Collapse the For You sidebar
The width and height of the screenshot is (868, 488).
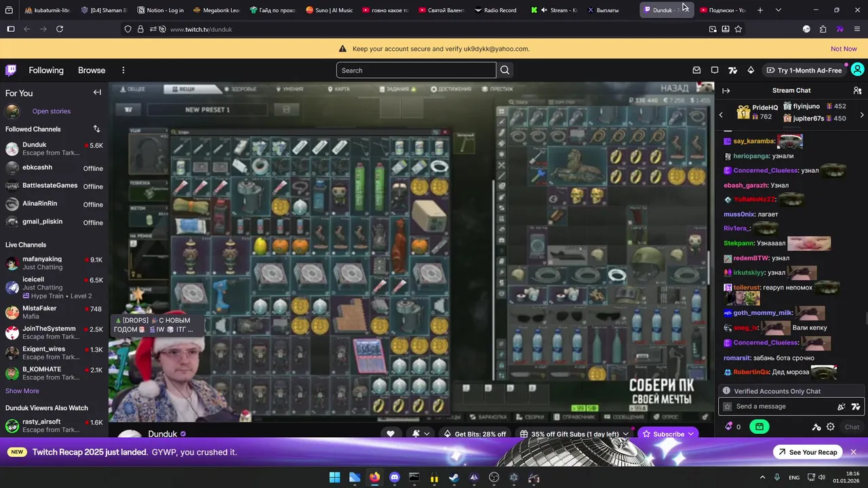click(97, 93)
